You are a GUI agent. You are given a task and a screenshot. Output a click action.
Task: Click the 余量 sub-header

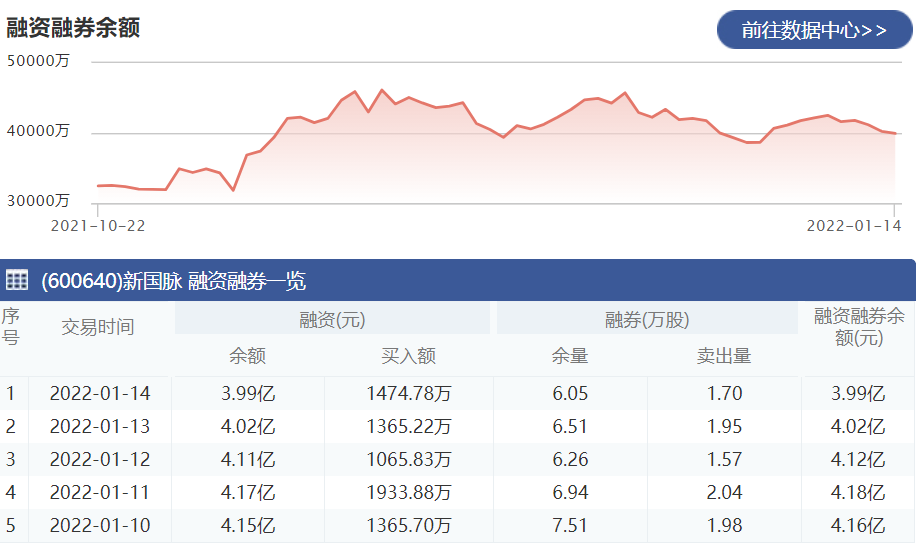tap(570, 356)
